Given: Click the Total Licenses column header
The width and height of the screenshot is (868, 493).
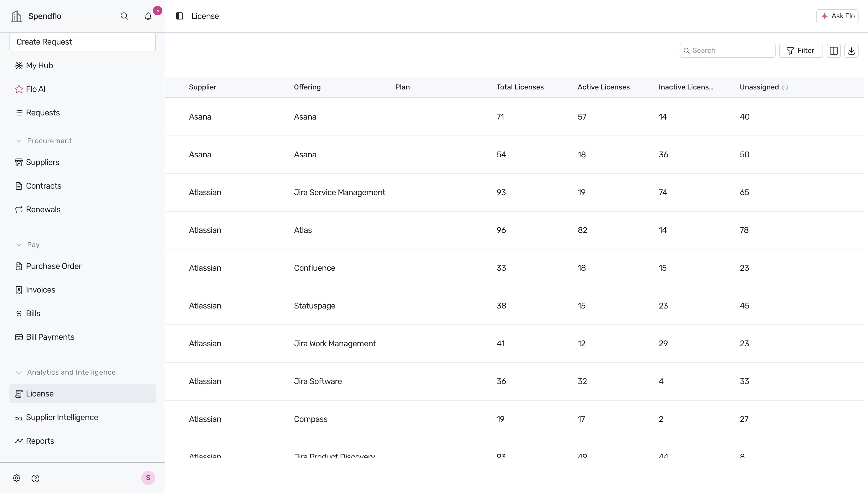Looking at the screenshot, I should pos(520,87).
